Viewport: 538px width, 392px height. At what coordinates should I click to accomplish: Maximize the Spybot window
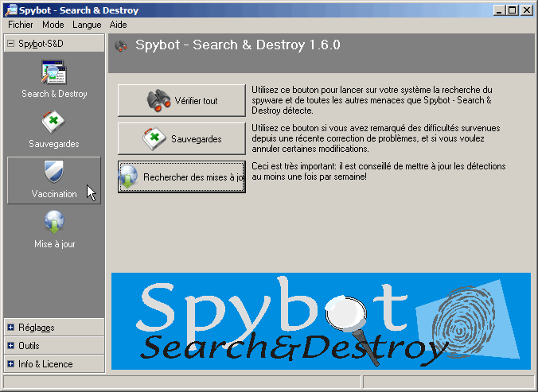(x=512, y=10)
